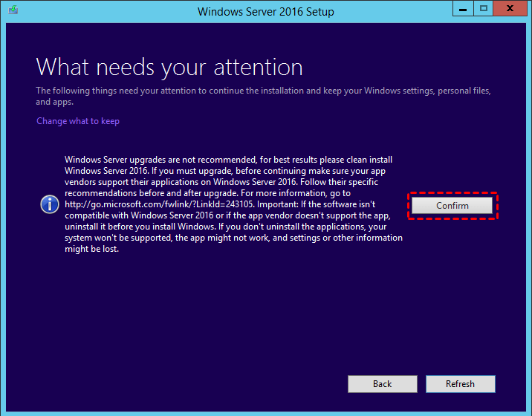Open the 'Change what to keep' link

click(78, 121)
